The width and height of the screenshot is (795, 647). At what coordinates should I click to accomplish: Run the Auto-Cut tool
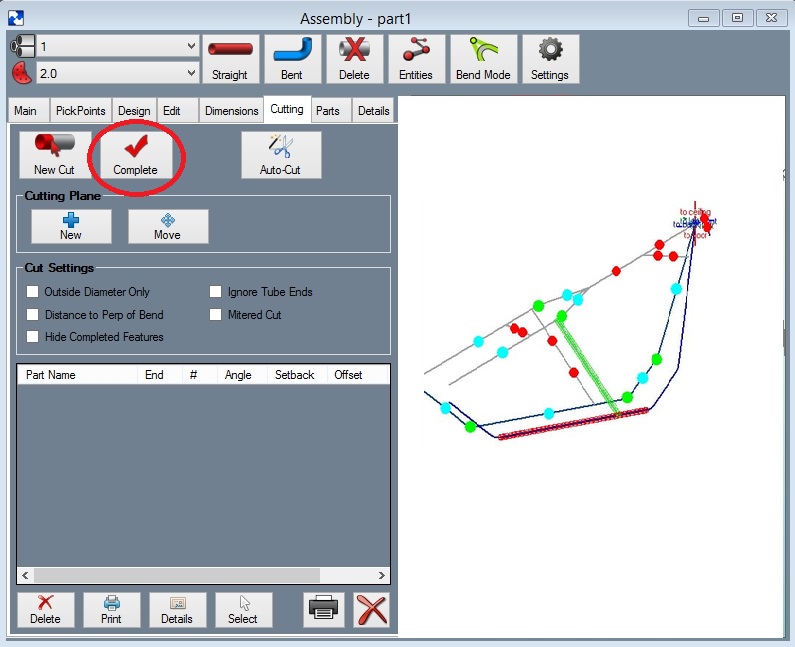pos(281,155)
